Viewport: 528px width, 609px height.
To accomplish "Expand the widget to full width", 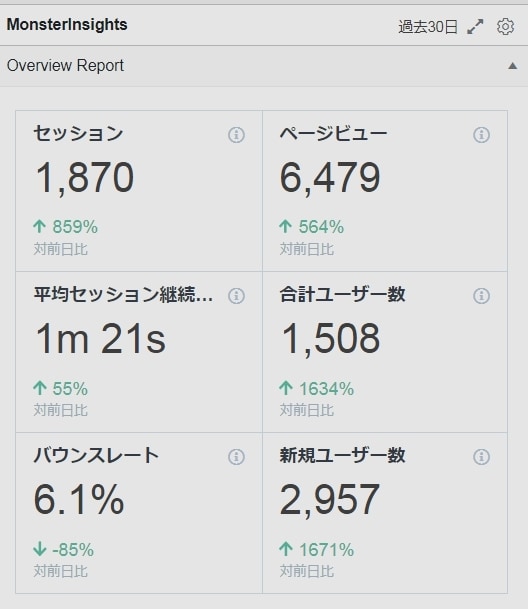I will [x=475, y=27].
